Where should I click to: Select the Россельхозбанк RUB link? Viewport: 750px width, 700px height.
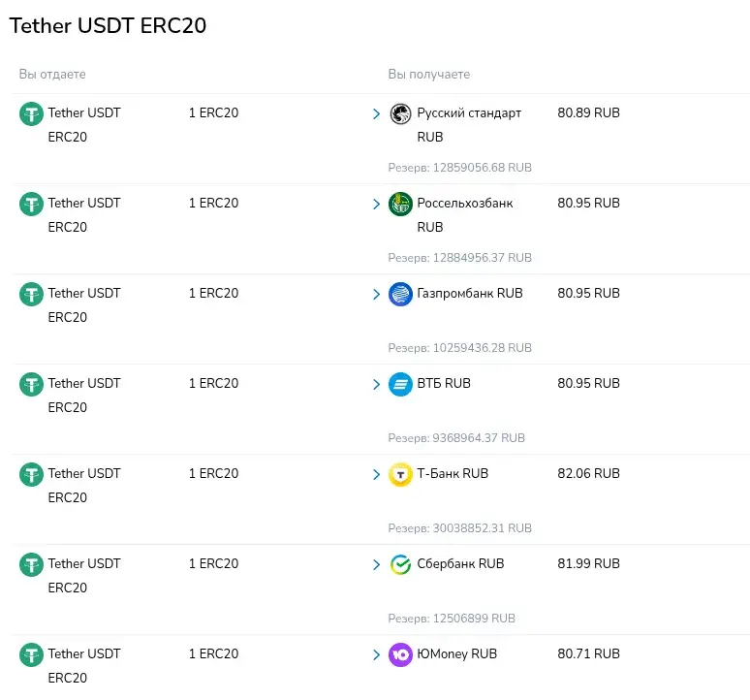pos(464,215)
